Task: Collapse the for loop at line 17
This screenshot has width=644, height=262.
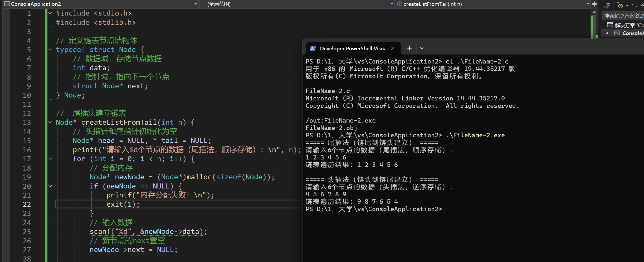Action: pos(50,159)
